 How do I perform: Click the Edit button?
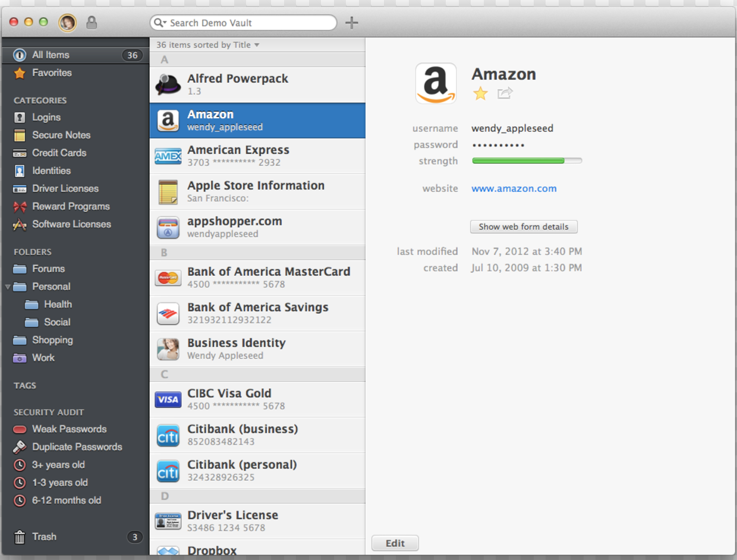(x=395, y=543)
